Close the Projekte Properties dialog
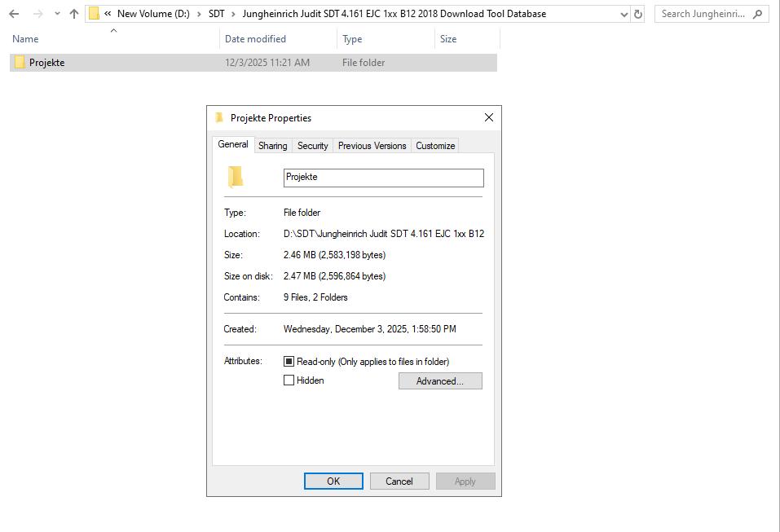This screenshot has width=780, height=532. 489,117
